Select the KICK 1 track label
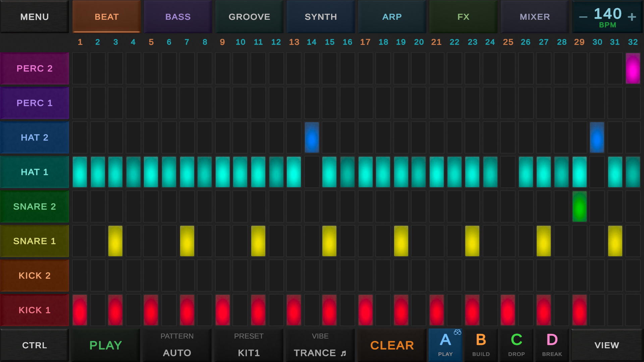 [x=35, y=310]
